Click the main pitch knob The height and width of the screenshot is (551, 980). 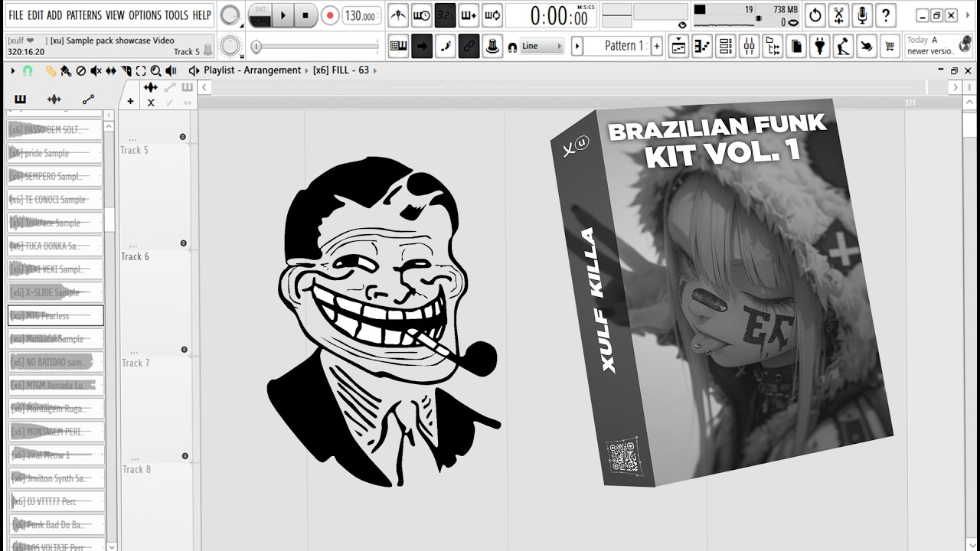click(x=230, y=46)
